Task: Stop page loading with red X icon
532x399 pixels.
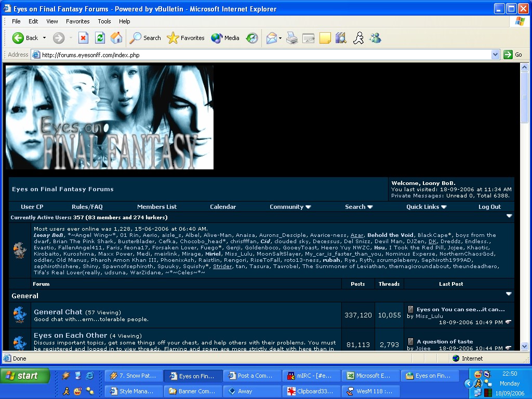Action: [83, 38]
